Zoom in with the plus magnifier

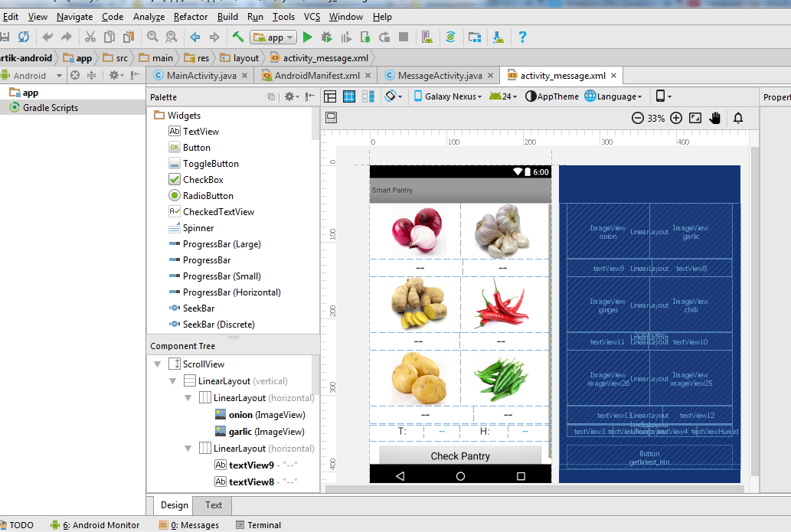click(676, 118)
